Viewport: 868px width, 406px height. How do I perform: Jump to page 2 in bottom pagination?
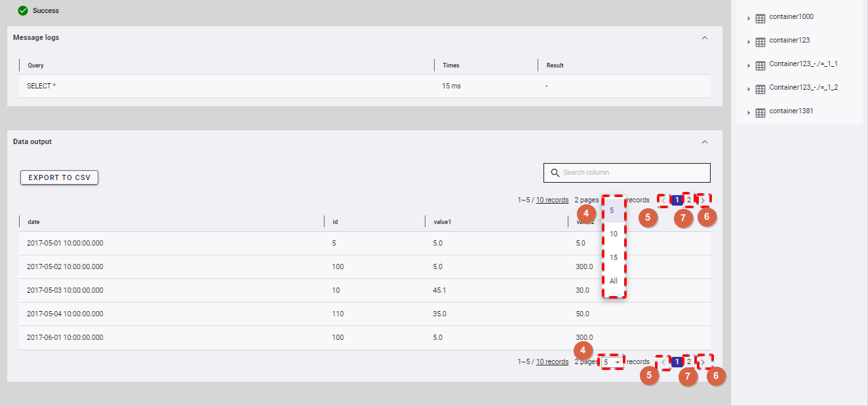(x=688, y=361)
